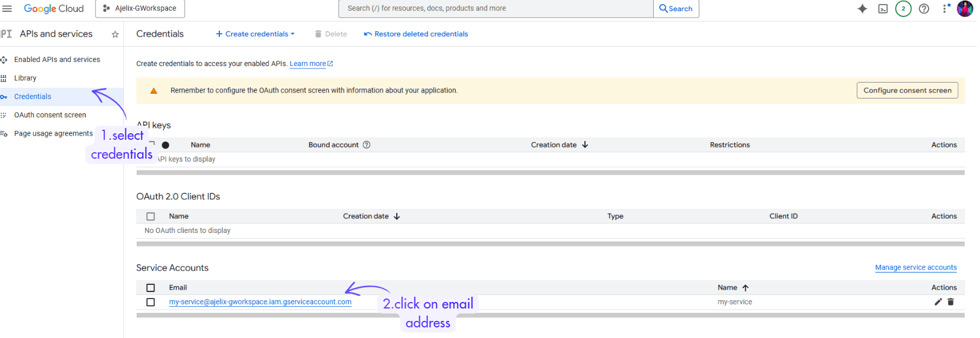Open Manage service accounts link
Viewport: 980px width, 338px height.
pyautogui.click(x=916, y=267)
